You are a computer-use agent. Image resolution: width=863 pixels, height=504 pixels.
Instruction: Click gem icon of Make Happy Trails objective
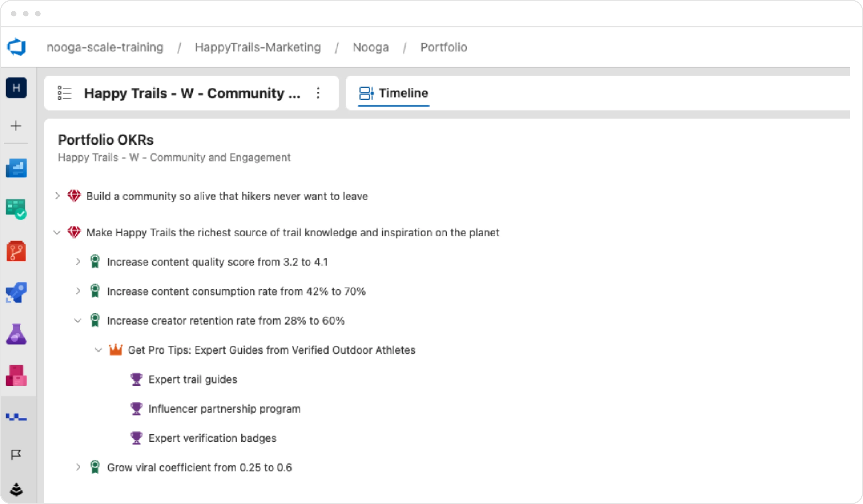point(74,232)
